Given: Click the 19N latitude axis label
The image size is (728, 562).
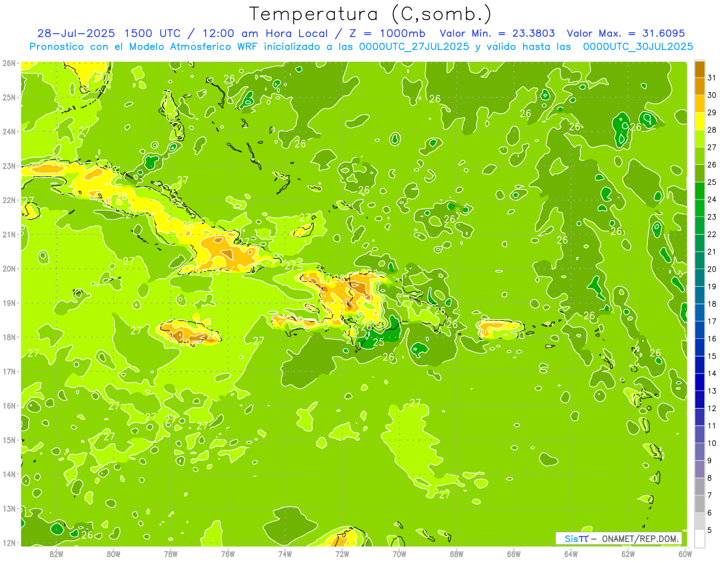Looking at the screenshot, I should [8, 303].
